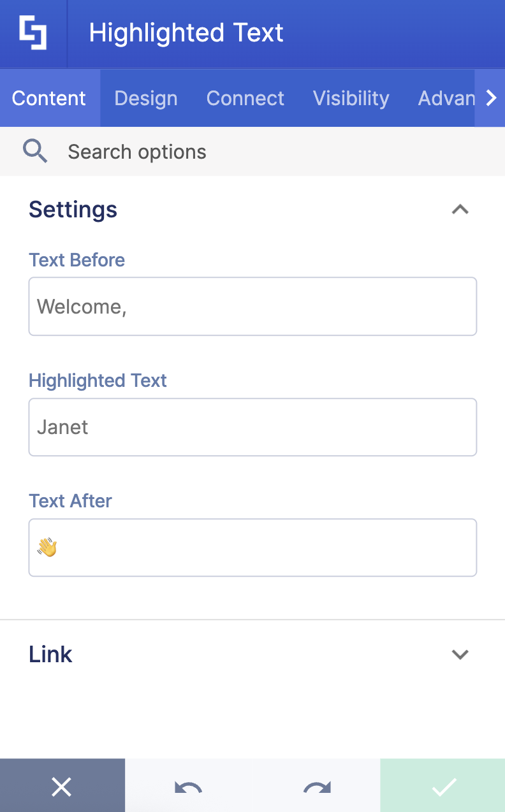
Task: Switch to the Design tab
Action: [145, 98]
